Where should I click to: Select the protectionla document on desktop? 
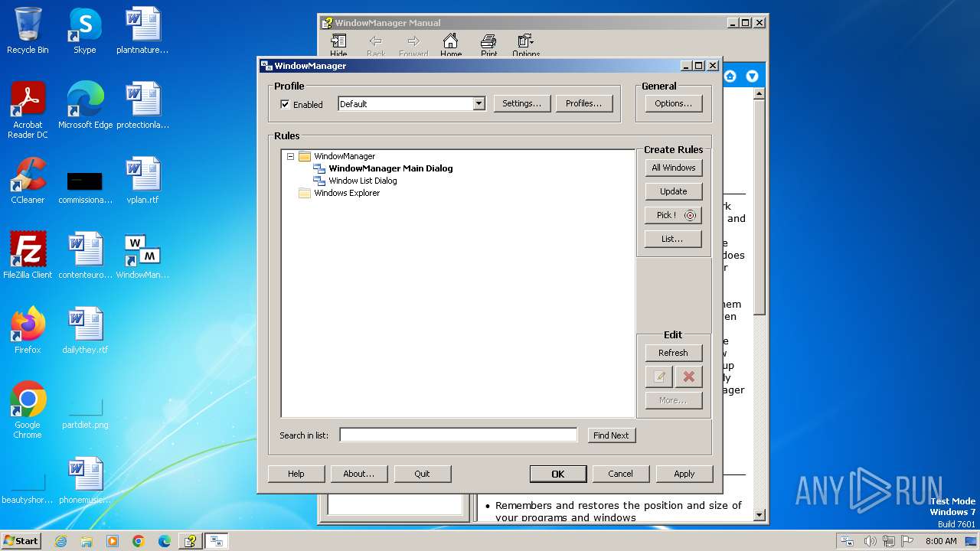(142, 106)
